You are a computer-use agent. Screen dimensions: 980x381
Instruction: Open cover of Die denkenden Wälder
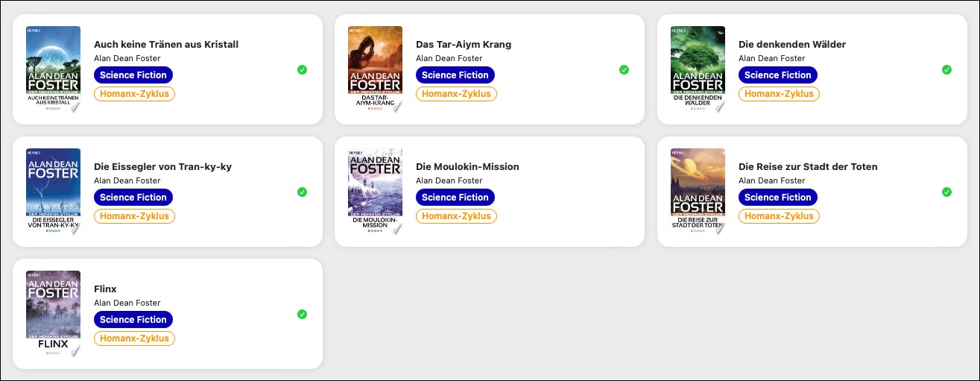click(698, 69)
